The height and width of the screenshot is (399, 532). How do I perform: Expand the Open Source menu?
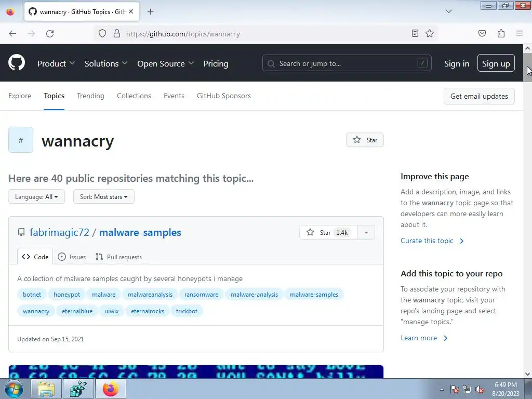pyautogui.click(x=166, y=63)
